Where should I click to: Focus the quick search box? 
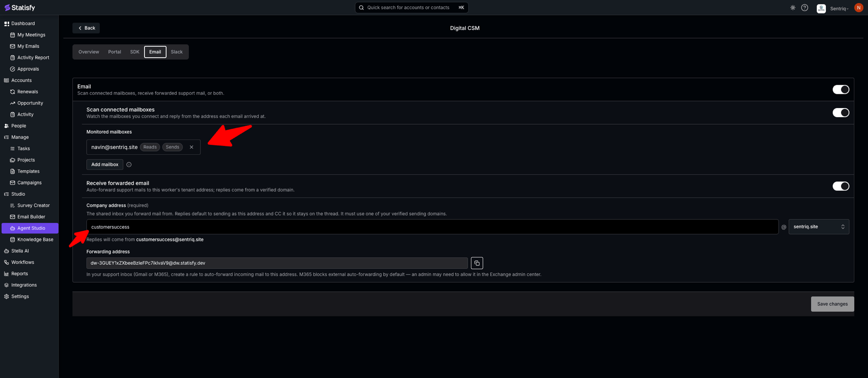pyautogui.click(x=411, y=7)
